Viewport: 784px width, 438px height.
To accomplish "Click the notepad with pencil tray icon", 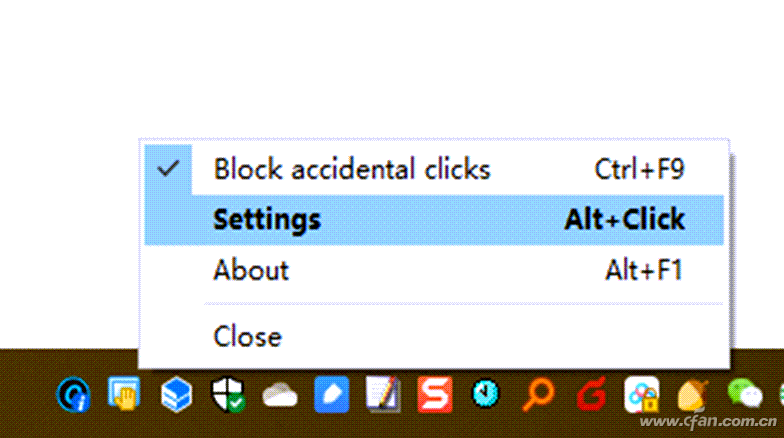I will [x=383, y=394].
